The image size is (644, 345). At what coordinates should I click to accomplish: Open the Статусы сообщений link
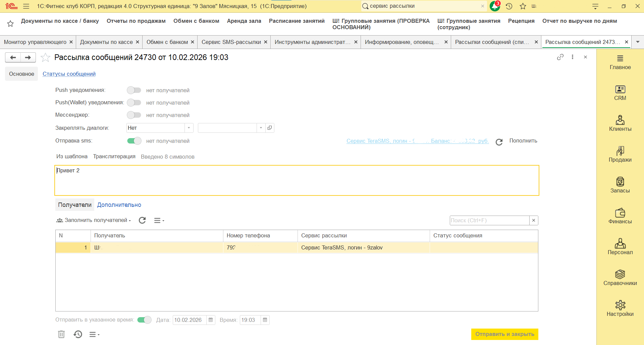69,74
